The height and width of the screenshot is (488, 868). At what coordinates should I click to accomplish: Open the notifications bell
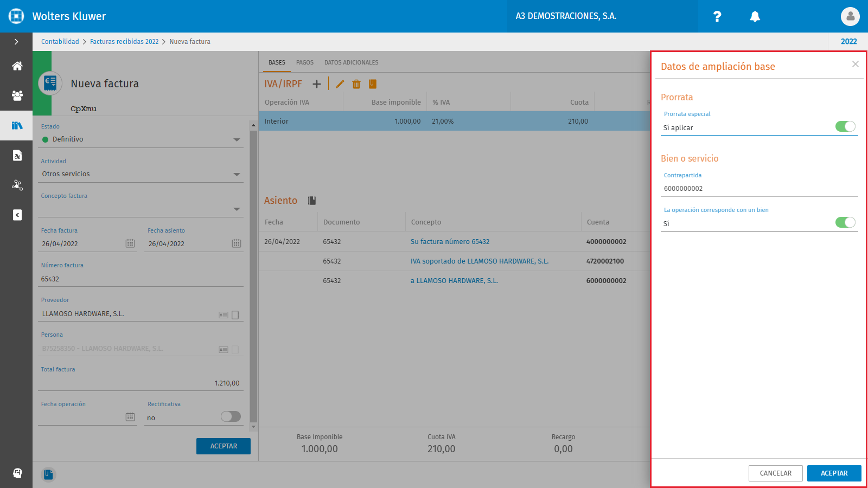(x=755, y=16)
